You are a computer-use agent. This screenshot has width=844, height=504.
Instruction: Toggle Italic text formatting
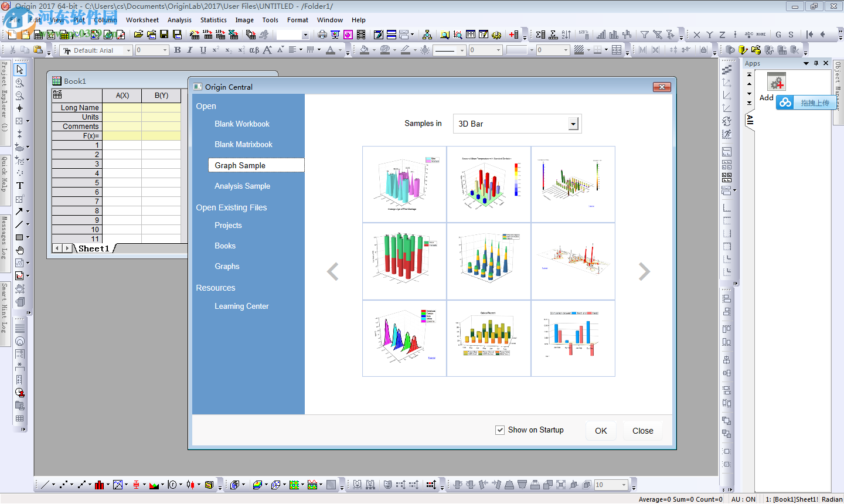point(190,50)
